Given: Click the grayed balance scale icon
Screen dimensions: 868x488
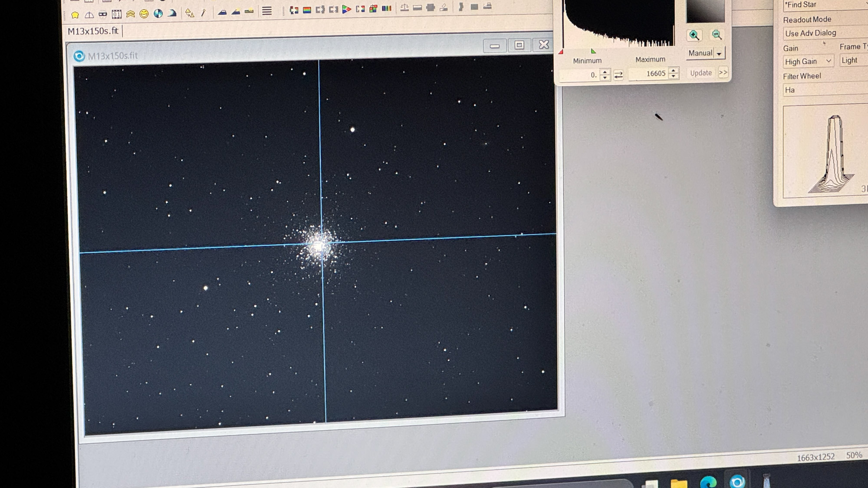Looking at the screenshot, I should click(404, 7).
